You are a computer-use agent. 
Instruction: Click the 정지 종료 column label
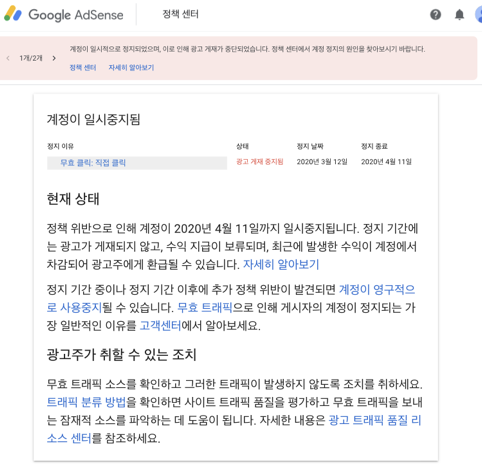(374, 146)
